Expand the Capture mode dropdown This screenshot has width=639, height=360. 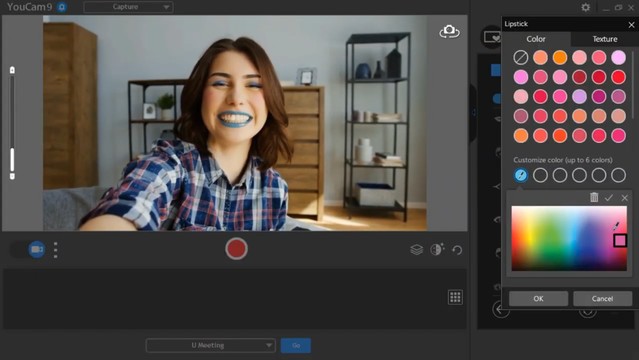click(128, 7)
